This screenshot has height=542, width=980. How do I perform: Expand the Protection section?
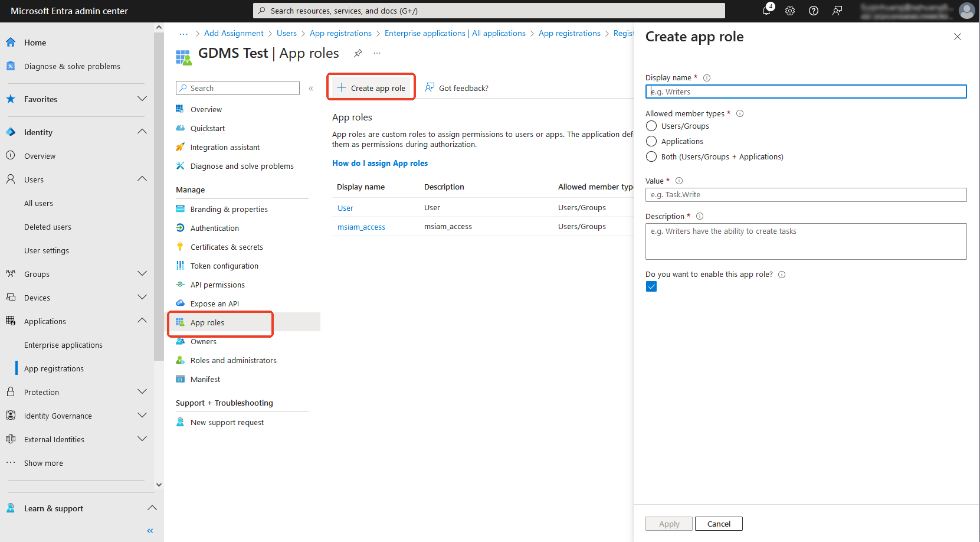coord(142,391)
